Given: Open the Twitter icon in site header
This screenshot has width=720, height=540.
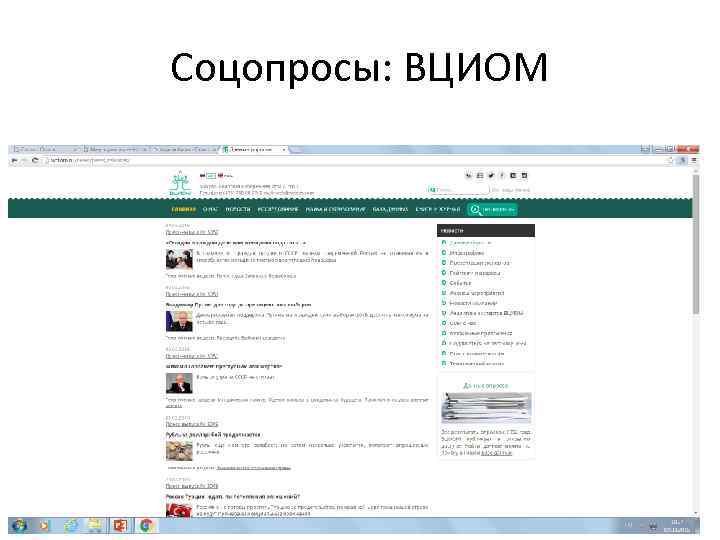Looking at the screenshot, I should pyautogui.click(x=491, y=175).
